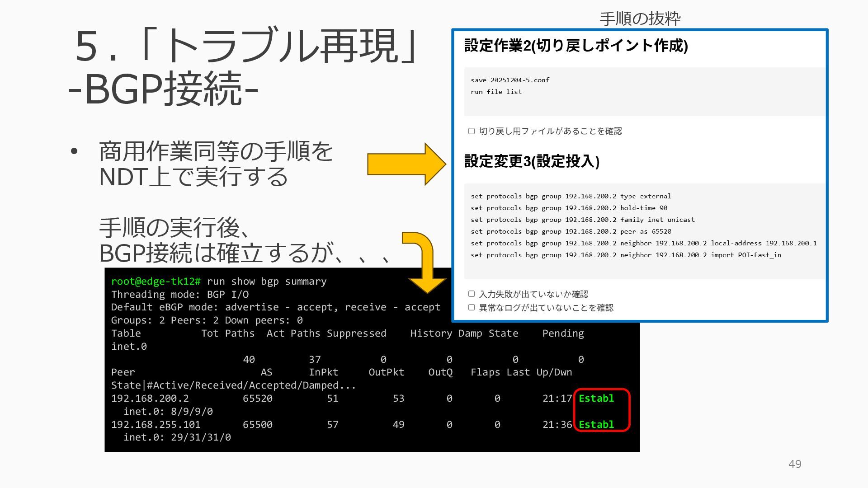Click the root@edge-tk12# terminal prompt
868x488 pixels.
(x=156, y=282)
